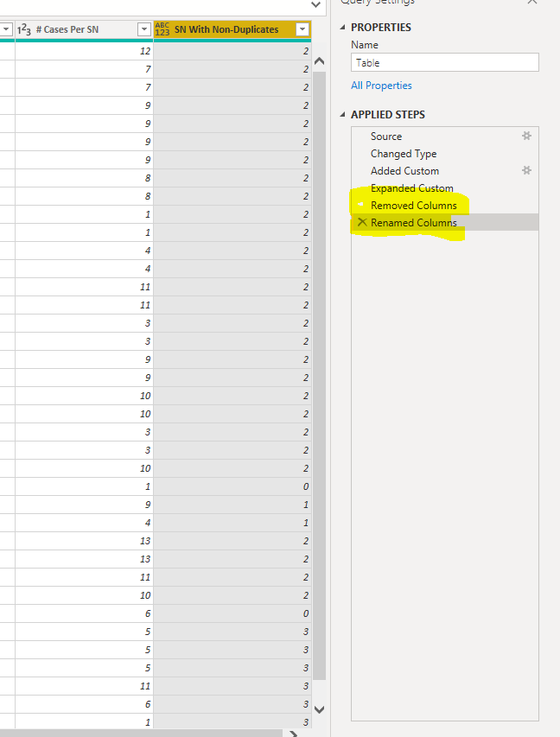Viewport: 560px width, 737px height.
Task: Click the horizontal scrollbar thumb
Action: pos(141,734)
